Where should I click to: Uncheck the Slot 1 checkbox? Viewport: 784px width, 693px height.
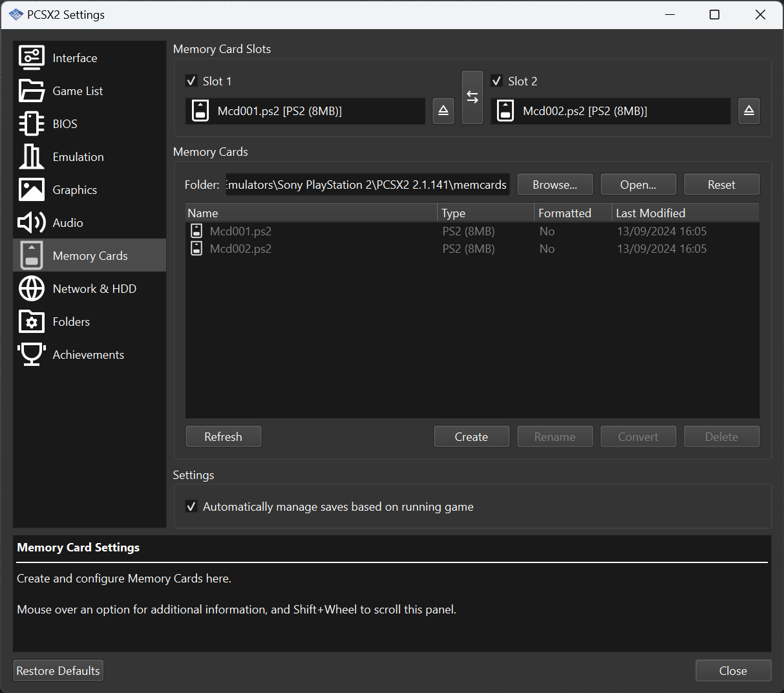(x=191, y=81)
